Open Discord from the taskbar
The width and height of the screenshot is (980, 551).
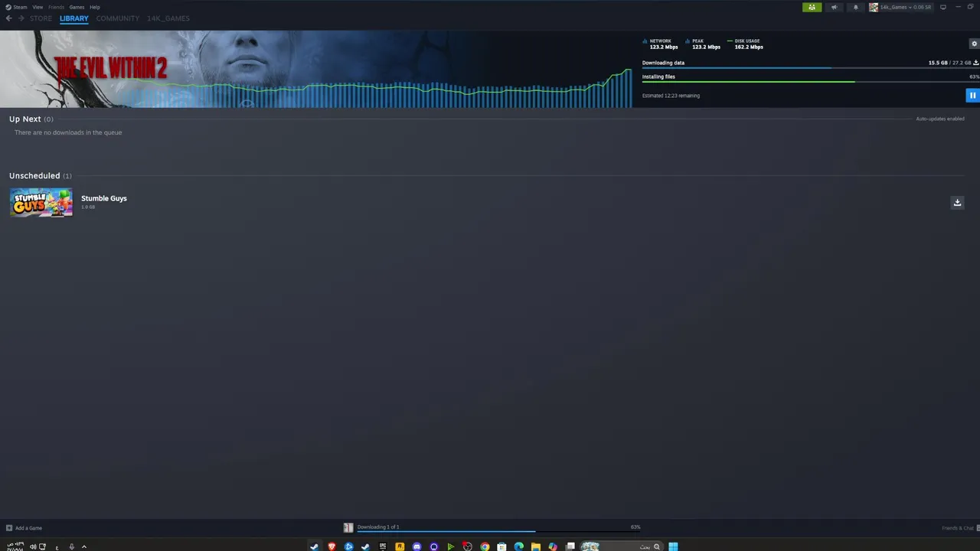coord(416,546)
